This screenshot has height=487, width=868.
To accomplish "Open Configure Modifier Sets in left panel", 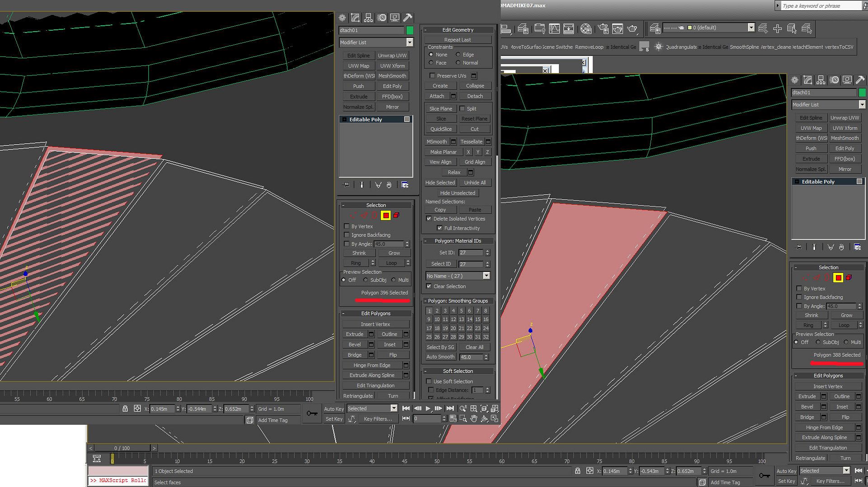I will [x=405, y=185].
